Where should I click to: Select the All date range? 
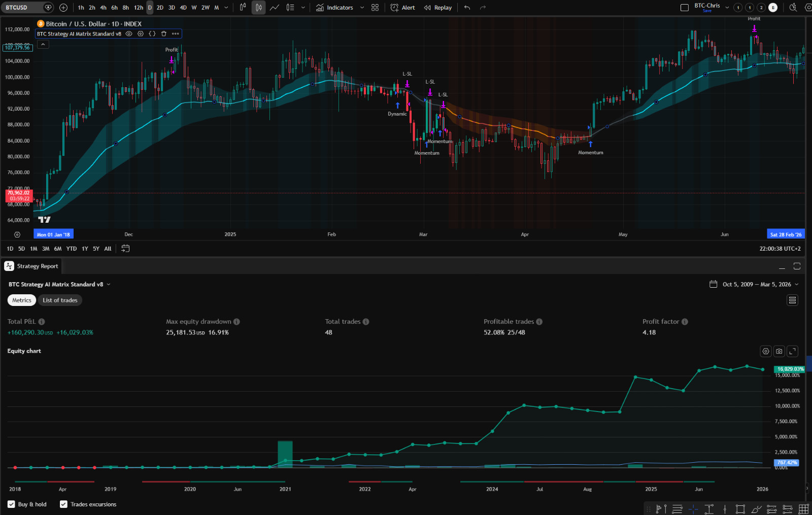[x=108, y=249]
